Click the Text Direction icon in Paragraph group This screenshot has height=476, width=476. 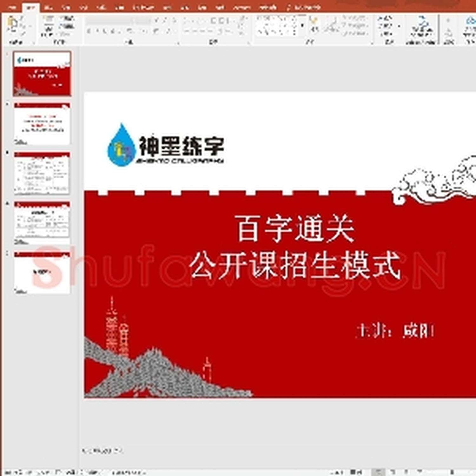coord(243,19)
